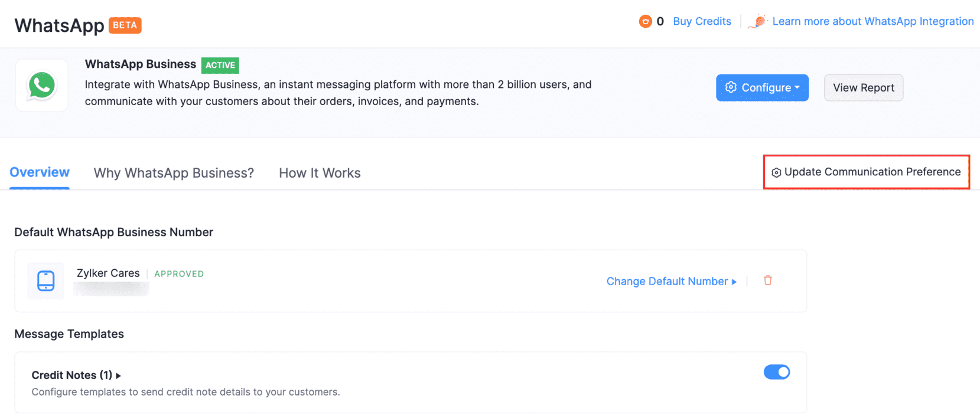This screenshot has width=980, height=418.
Task: Expand the Credit Notes (1) section
Action: 118,375
